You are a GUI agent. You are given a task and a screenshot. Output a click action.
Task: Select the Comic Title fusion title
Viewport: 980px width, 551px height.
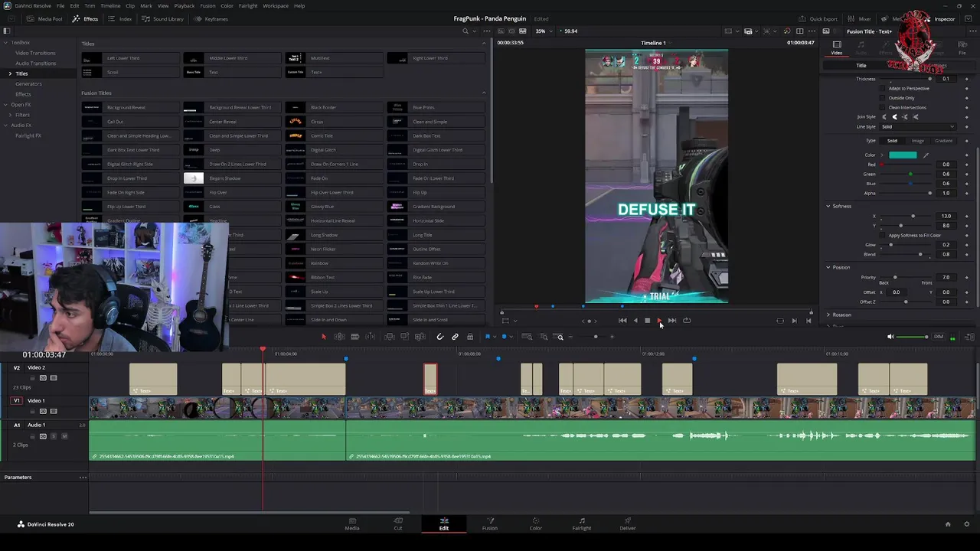point(334,136)
